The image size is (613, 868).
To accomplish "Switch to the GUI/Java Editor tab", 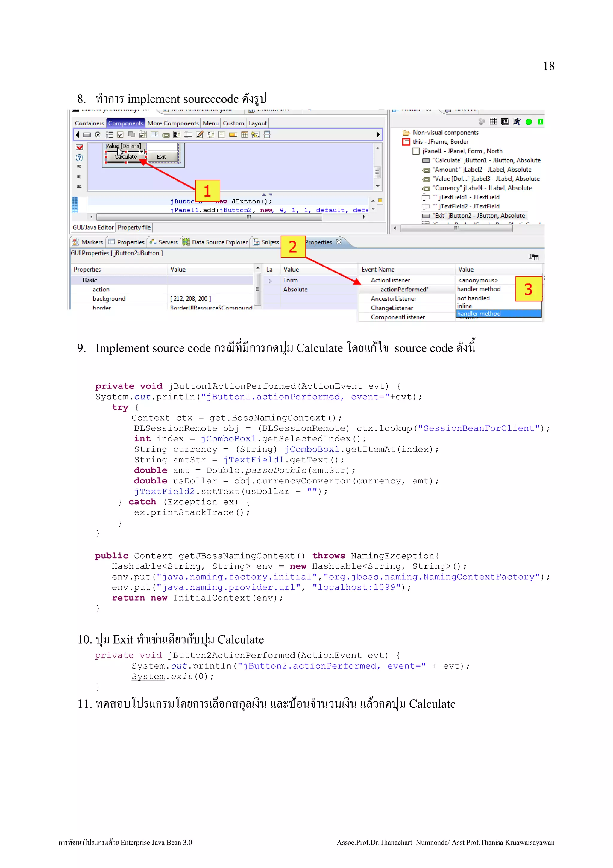I will pos(93,227).
